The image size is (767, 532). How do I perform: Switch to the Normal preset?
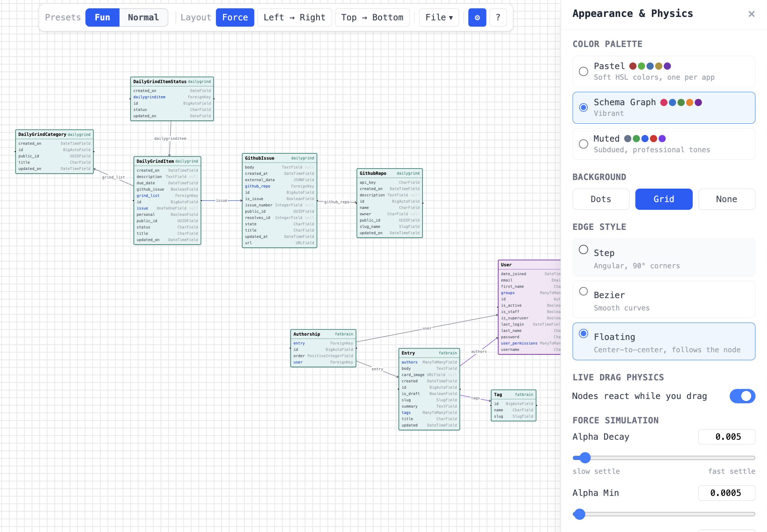(143, 17)
